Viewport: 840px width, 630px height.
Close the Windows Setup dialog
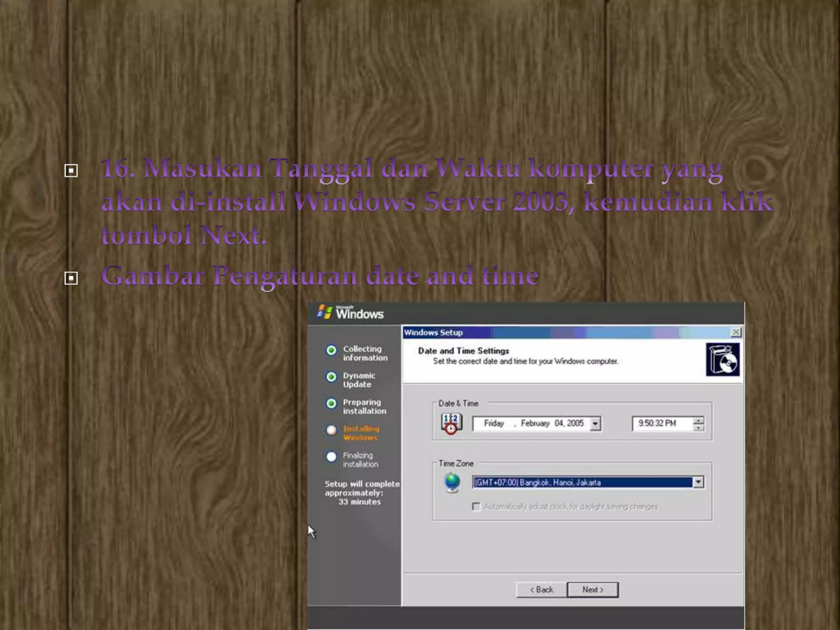pos(736,332)
